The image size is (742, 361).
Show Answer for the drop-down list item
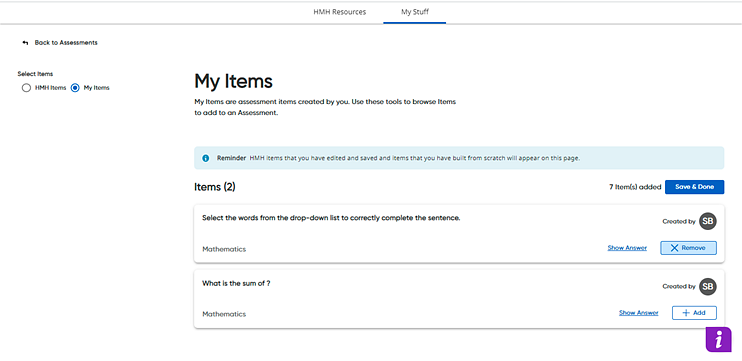coord(627,248)
